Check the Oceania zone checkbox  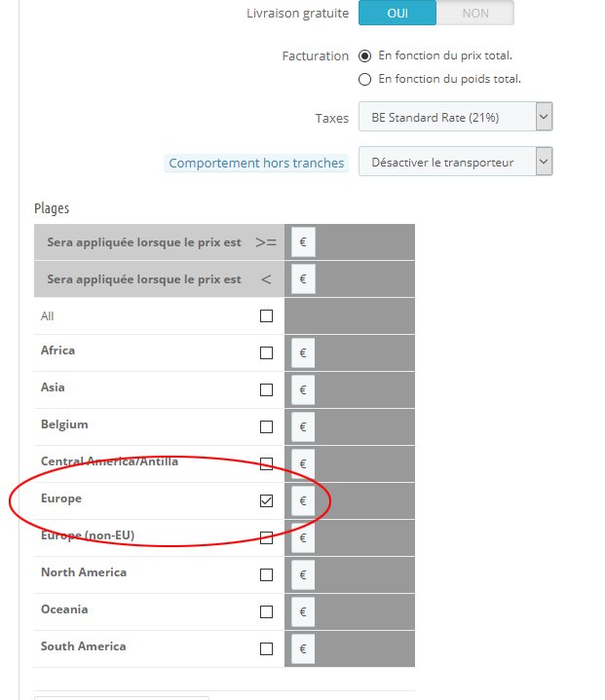pyautogui.click(x=266, y=611)
